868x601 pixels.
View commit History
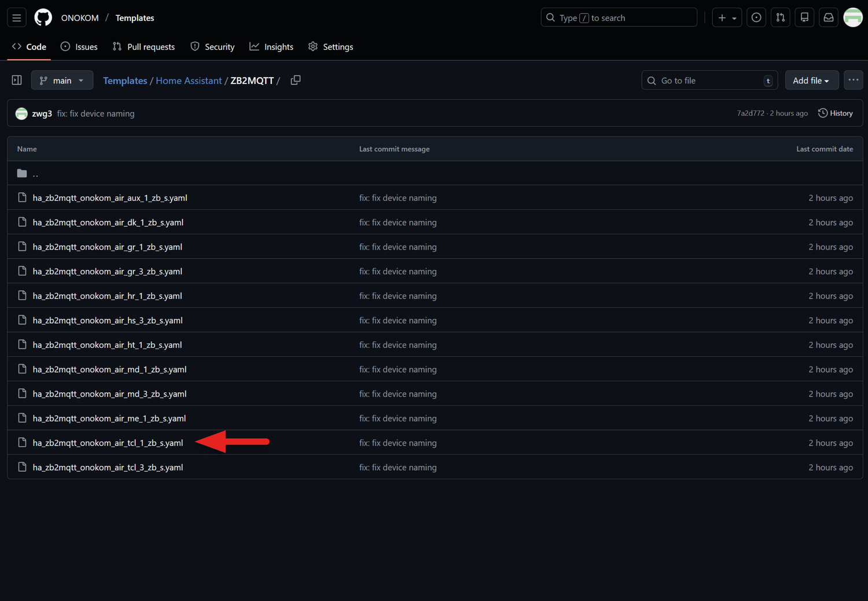coord(836,113)
